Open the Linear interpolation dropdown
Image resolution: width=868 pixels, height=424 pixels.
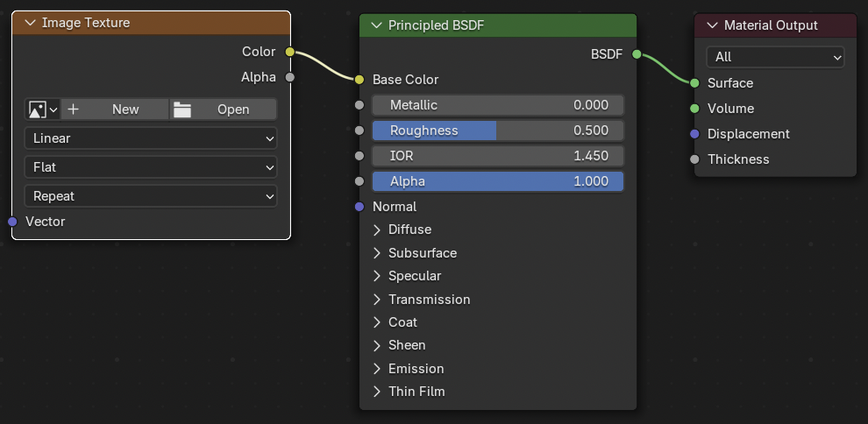[150, 138]
